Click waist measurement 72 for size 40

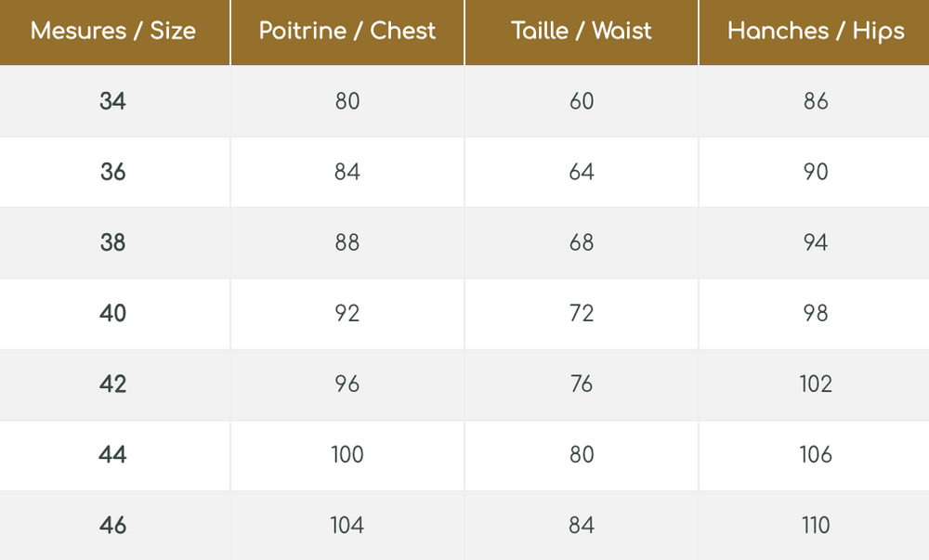point(582,313)
